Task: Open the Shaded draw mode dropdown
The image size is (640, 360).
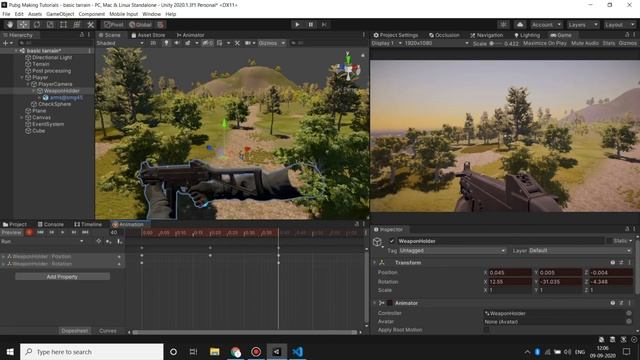Action: coord(120,43)
